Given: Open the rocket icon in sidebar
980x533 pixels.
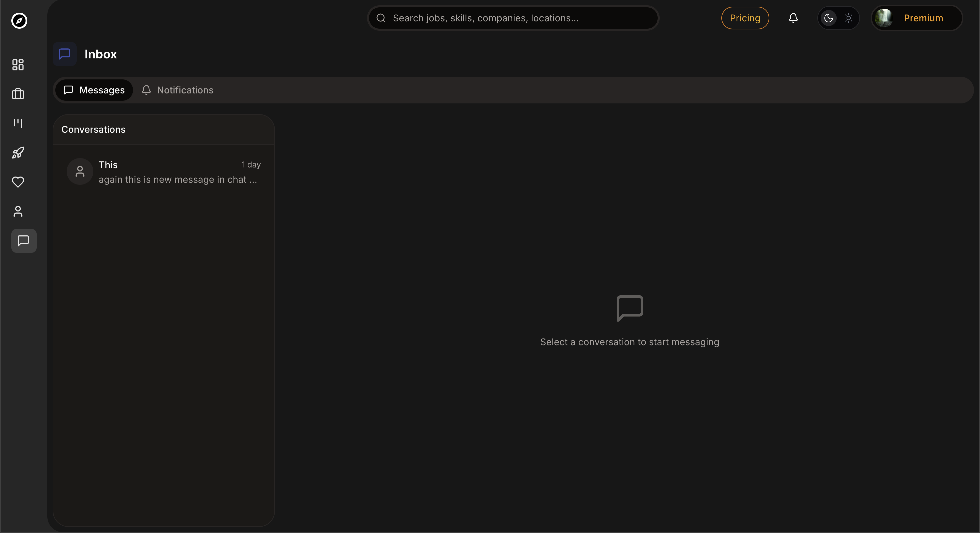Looking at the screenshot, I should [18, 153].
